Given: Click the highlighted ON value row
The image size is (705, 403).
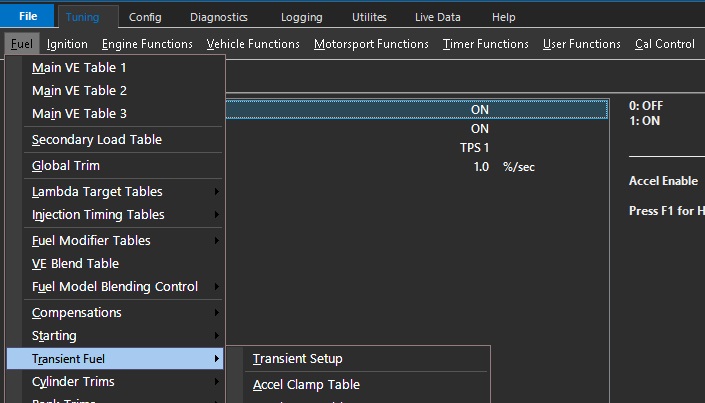Looking at the screenshot, I should (x=479, y=109).
